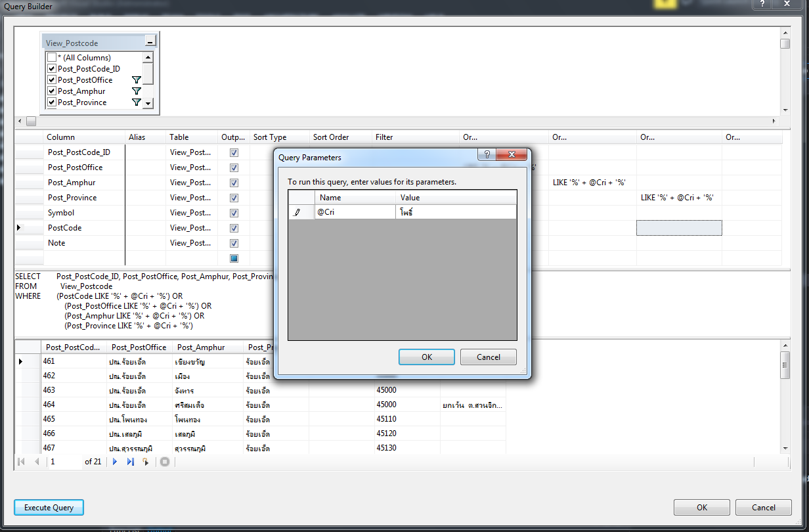Click results cell with value 45130
The height and width of the screenshot is (532, 809).
click(406, 448)
